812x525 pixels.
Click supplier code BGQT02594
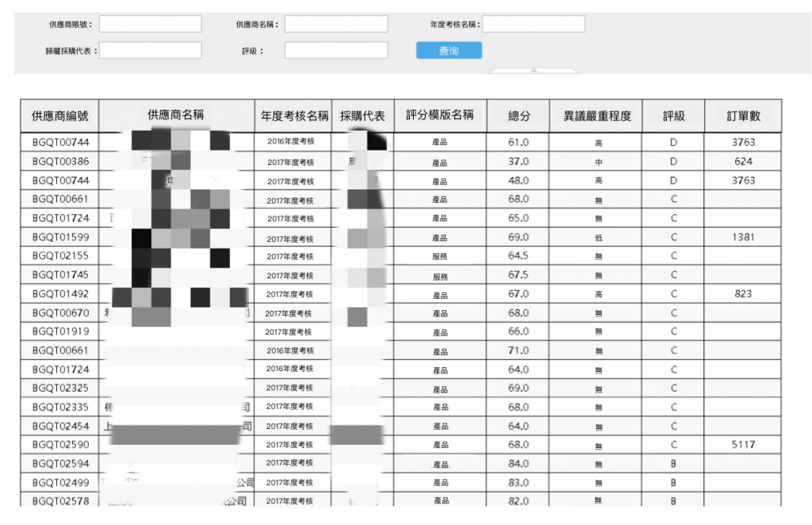(60, 464)
